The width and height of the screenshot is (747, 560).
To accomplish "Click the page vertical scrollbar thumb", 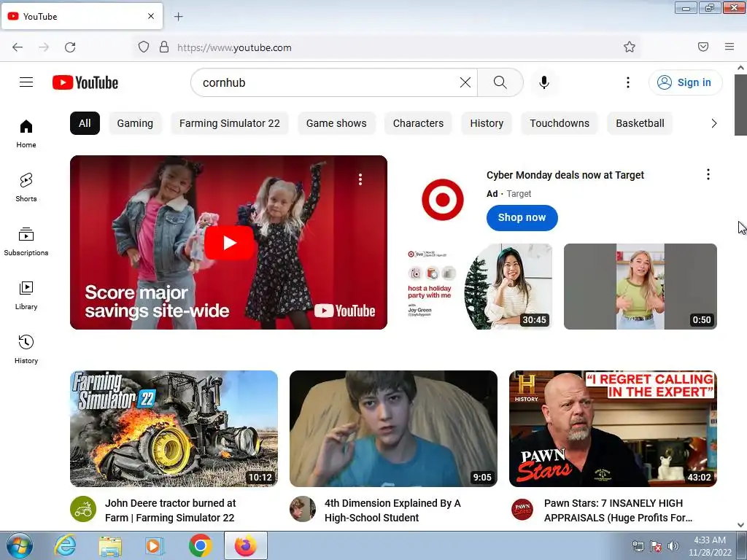I will click(x=740, y=105).
